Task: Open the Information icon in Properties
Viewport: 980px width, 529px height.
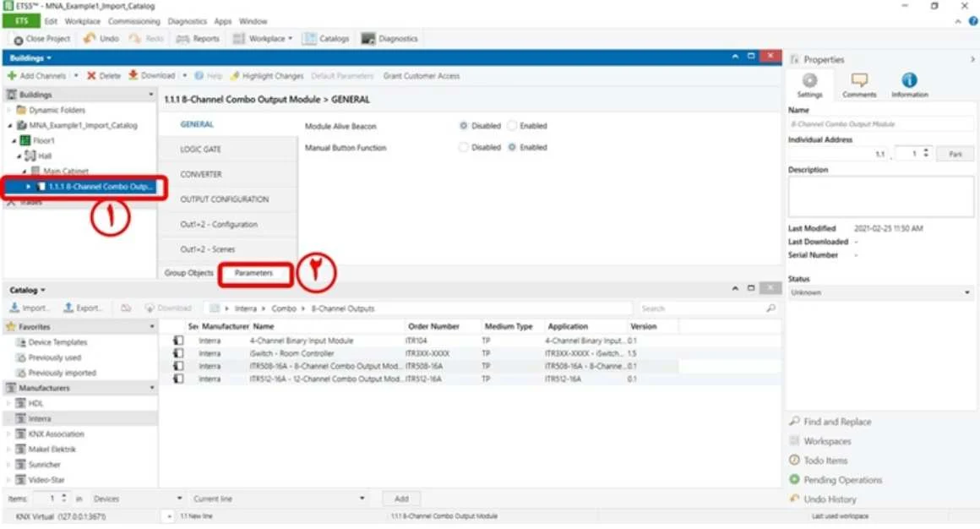Action: pos(909,80)
